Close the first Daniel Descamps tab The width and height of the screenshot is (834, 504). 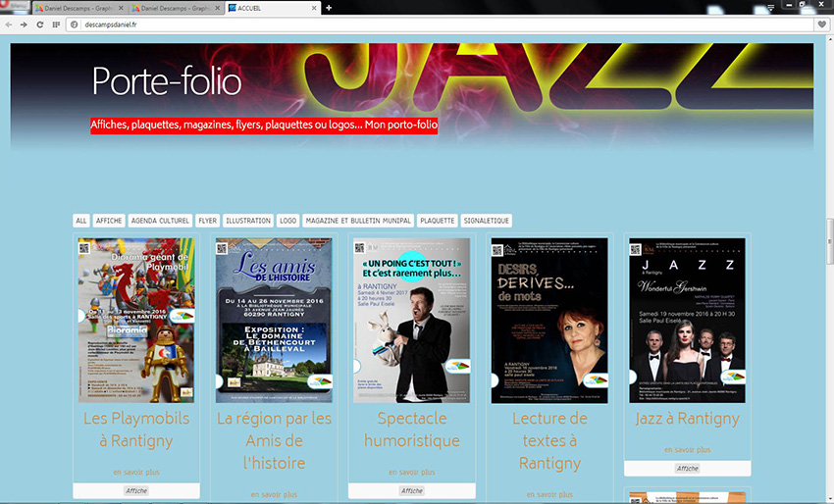121,8
